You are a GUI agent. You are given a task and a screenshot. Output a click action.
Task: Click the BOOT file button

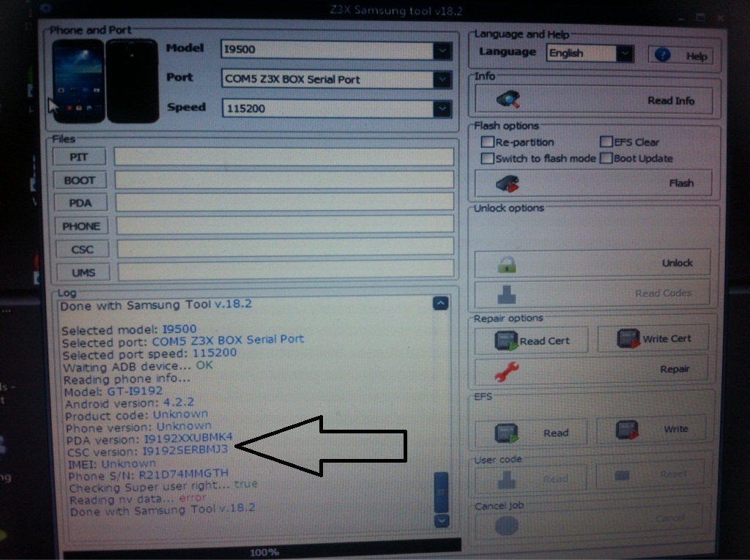(80, 180)
